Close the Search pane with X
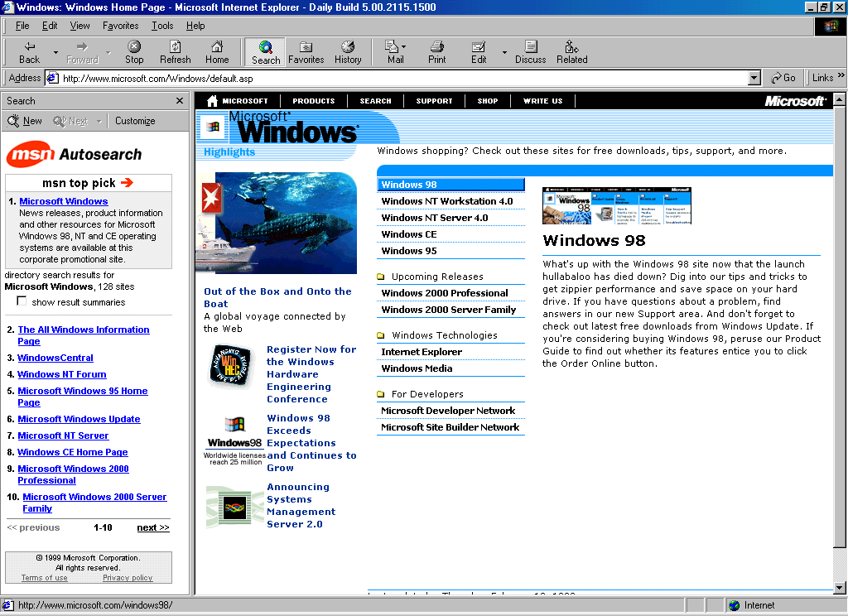 180,100
